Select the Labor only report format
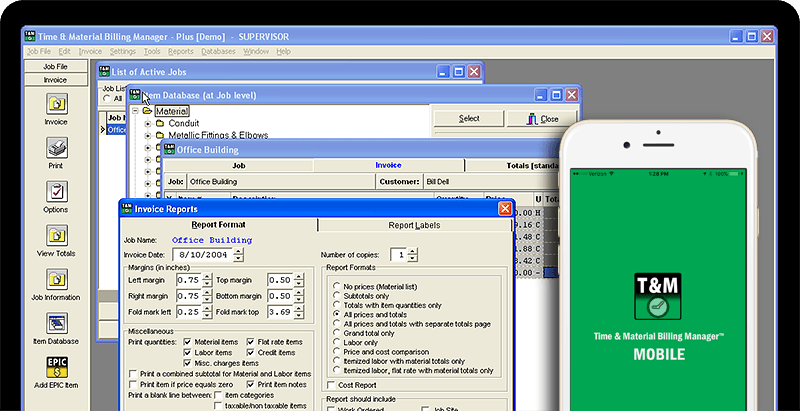Viewport: 800px width, 411px height. (x=336, y=343)
